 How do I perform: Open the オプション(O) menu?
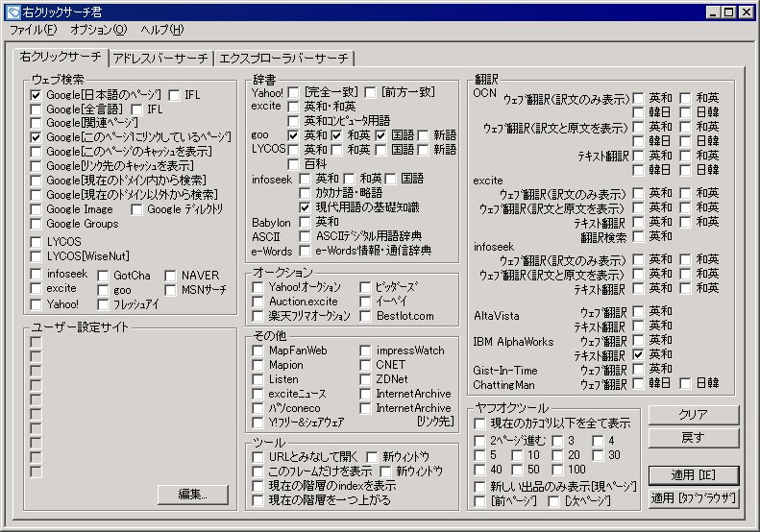98,30
